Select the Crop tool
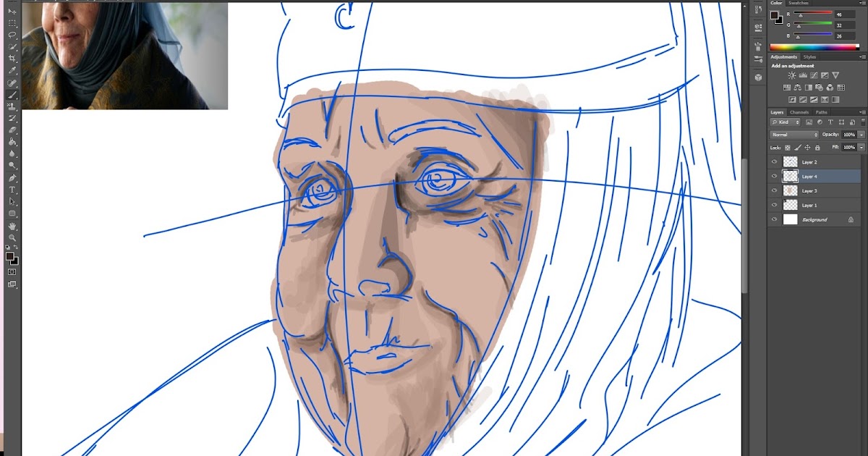868x456 pixels. [x=10, y=58]
